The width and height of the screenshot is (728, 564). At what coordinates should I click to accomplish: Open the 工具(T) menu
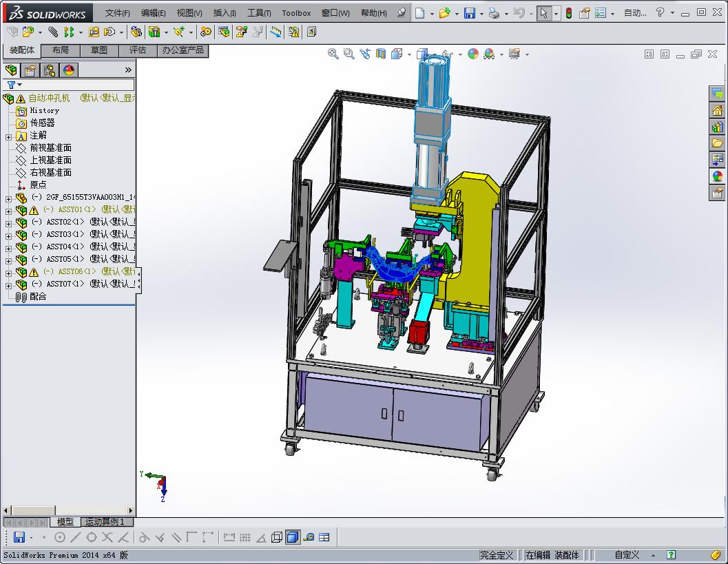[259, 13]
